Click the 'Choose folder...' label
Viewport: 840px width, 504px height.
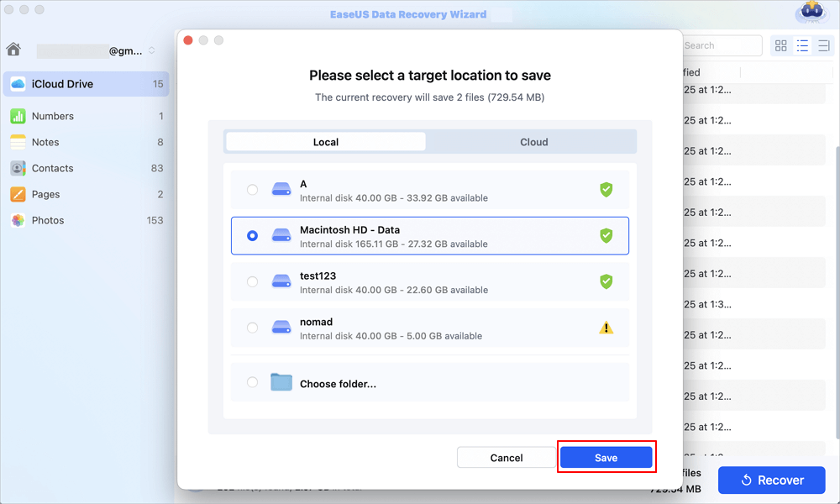click(x=338, y=384)
